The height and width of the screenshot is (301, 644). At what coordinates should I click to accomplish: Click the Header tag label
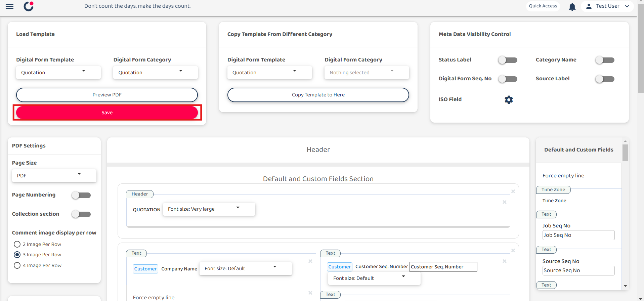click(x=140, y=194)
